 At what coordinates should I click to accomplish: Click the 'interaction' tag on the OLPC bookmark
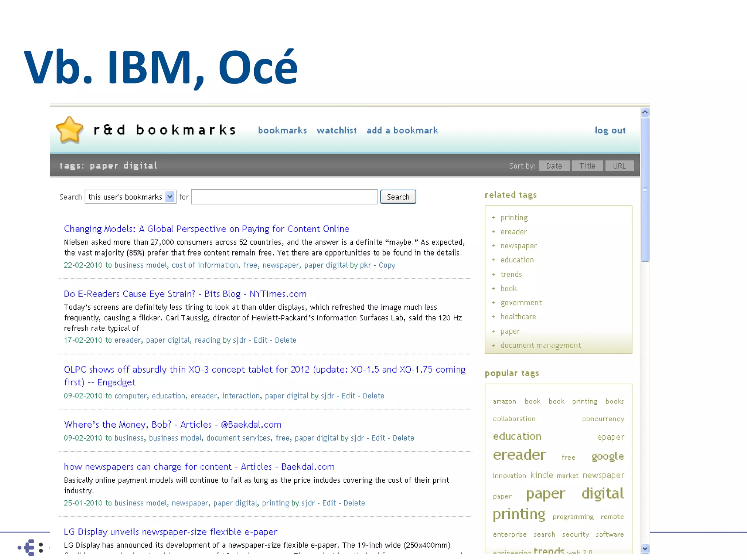click(x=241, y=396)
